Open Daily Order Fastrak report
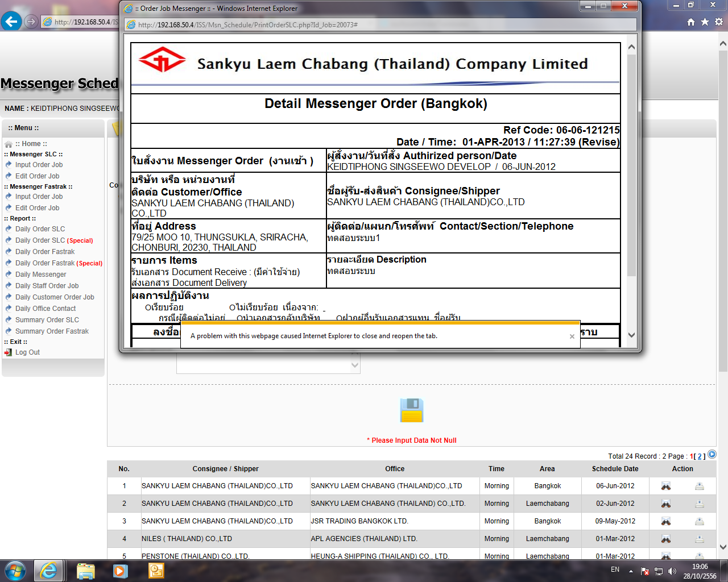728x582 pixels. (x=45, y=252)
